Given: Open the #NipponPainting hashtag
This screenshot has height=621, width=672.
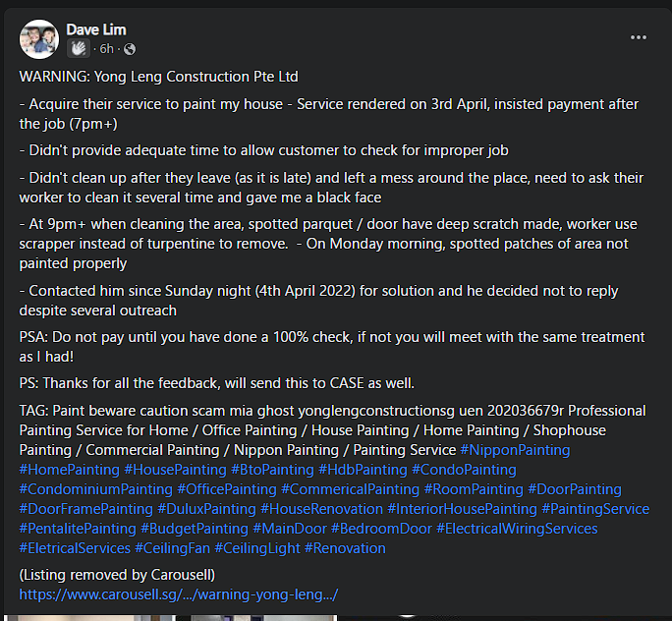Looking at the screenshot, I should (x=515, y=450).
